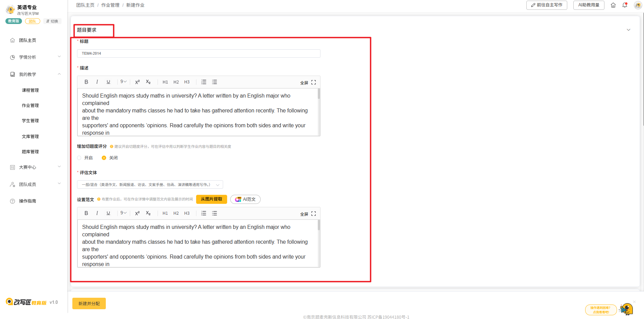Click the 新建并分配 button
Image resolution: width=644 pixels, height=319 pixels.
pyautogui.click(x=89, y=303)
